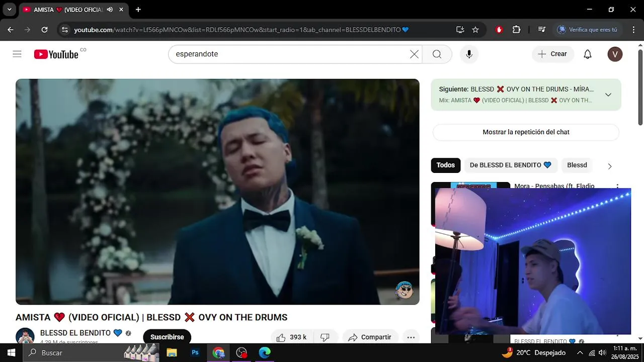Open the notifications bell
644x362 pixels.
click(x=588, y=54)
